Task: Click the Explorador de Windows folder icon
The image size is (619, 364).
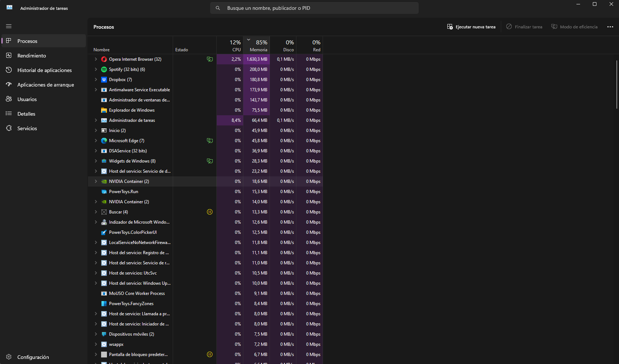Action: 104,110
